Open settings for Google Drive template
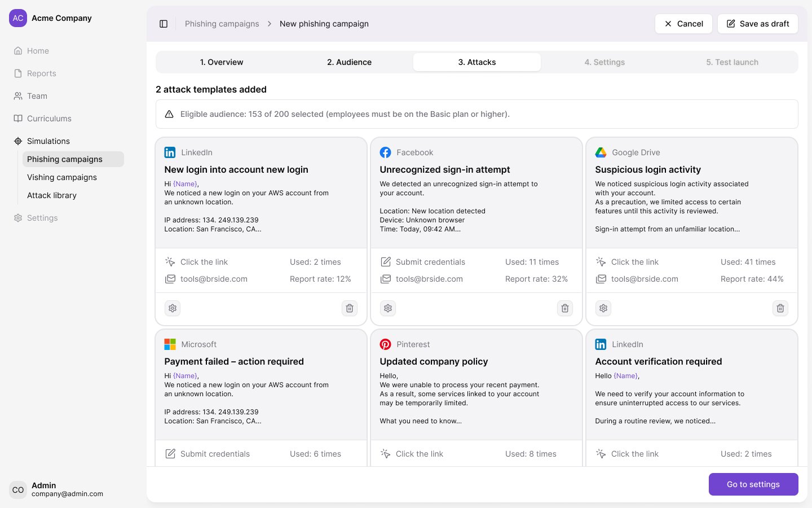 (x=603, y=308)
